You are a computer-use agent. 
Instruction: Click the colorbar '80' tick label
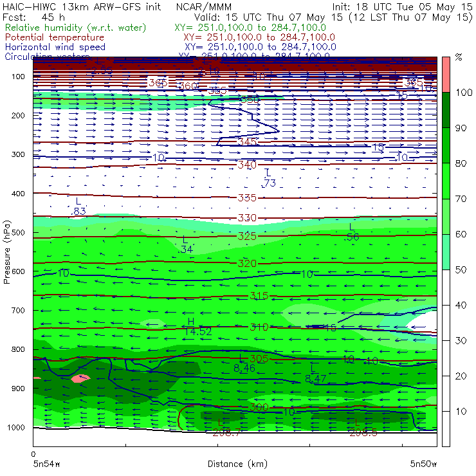[x=461, y=163]
